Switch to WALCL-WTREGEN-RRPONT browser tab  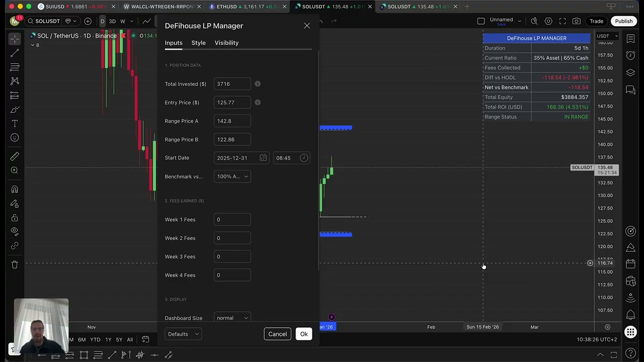[x=161, y=7]
